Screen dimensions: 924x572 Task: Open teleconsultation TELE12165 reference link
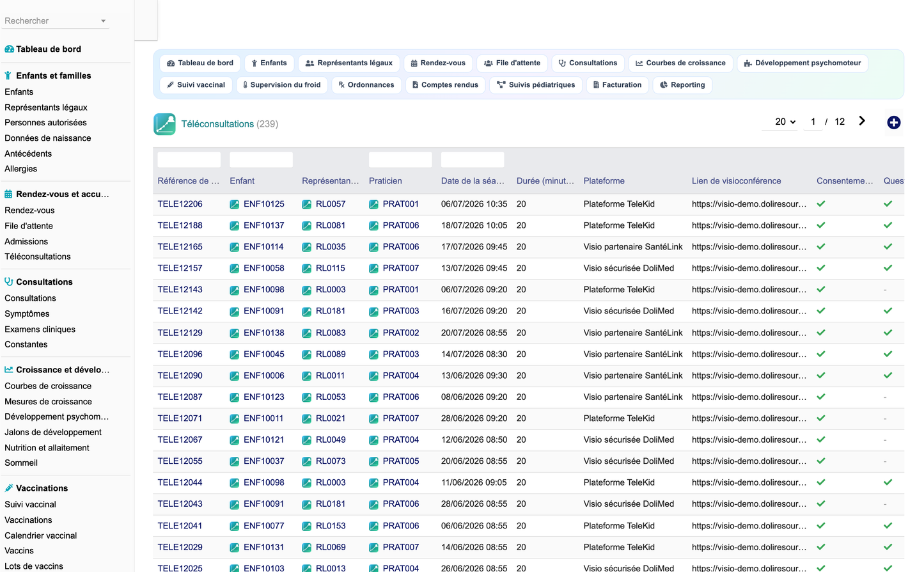coord(180,247)
